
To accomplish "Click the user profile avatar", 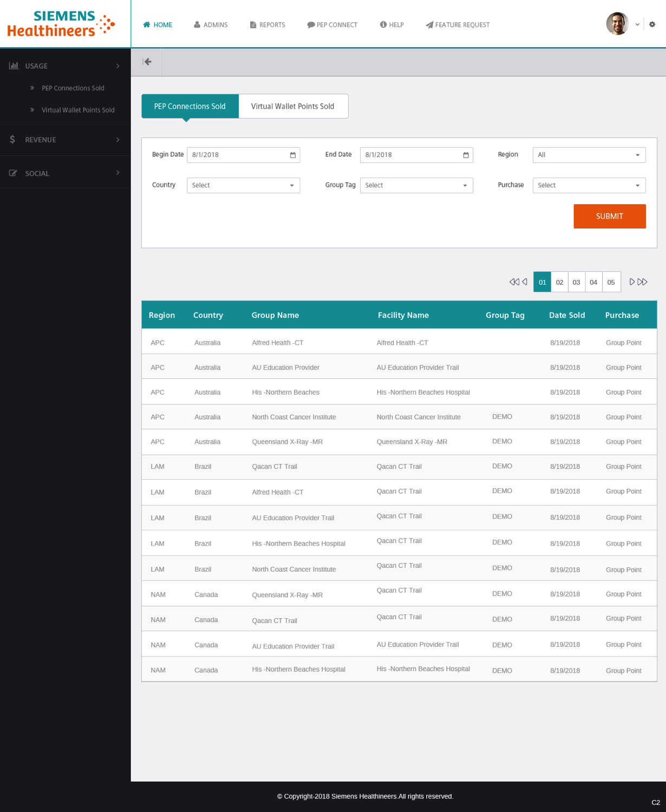I will tap(617, 24).
